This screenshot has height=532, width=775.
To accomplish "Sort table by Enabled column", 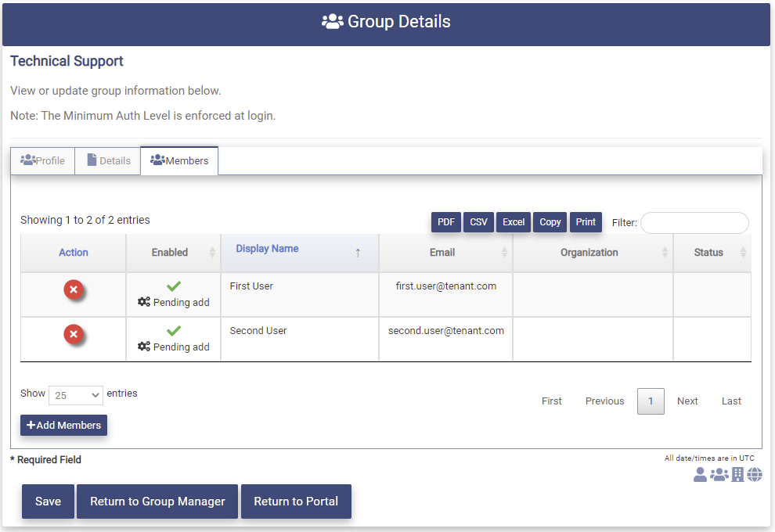I will pyautogui.click(x=172, y=253).
